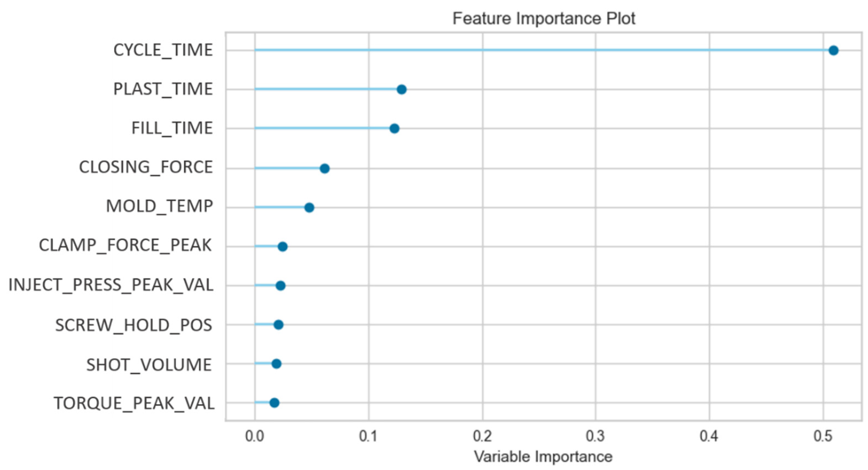Click the 0.5 x-axis tick label
The image size is (868, 470).
coord(823,437)
